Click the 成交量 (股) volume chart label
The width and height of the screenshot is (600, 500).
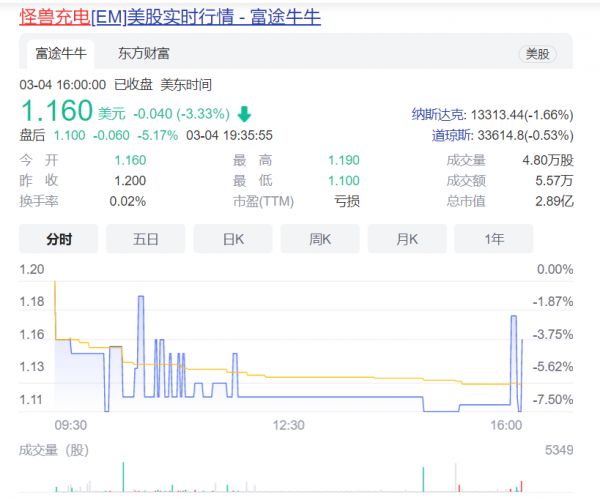pos(54,450)
